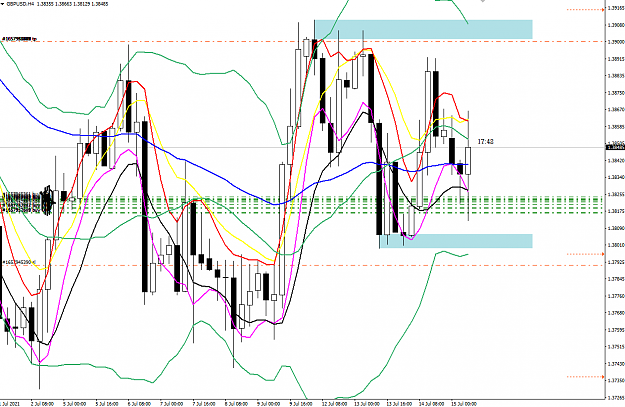Click the take-profit order label ending in 'tp'

(19, 39)
